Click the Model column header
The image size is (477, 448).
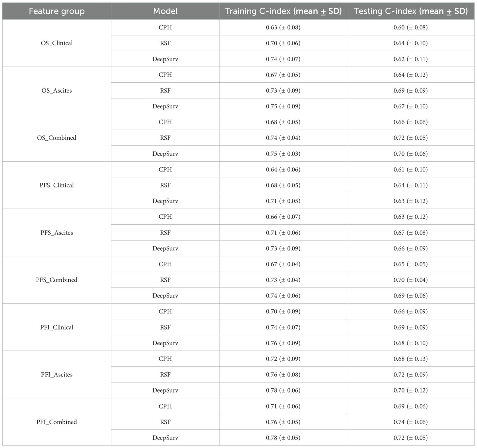pyautogui.click(x=165, y=11)
